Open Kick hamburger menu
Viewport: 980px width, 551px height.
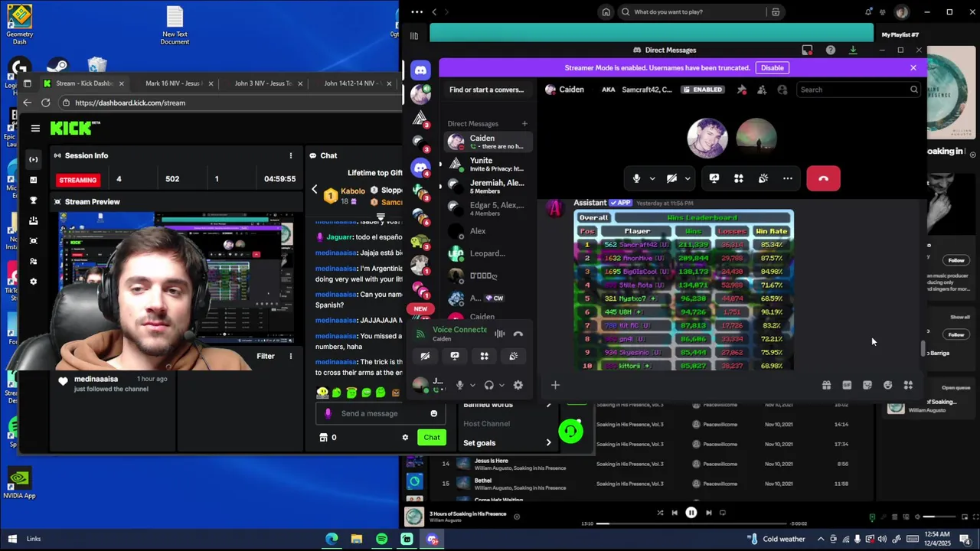point(35,129)
